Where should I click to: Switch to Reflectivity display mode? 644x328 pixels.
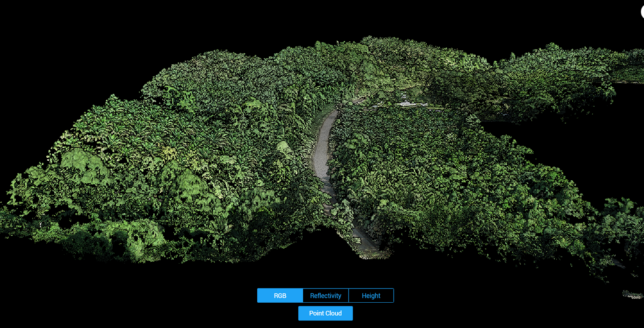[x=326, y=295]
